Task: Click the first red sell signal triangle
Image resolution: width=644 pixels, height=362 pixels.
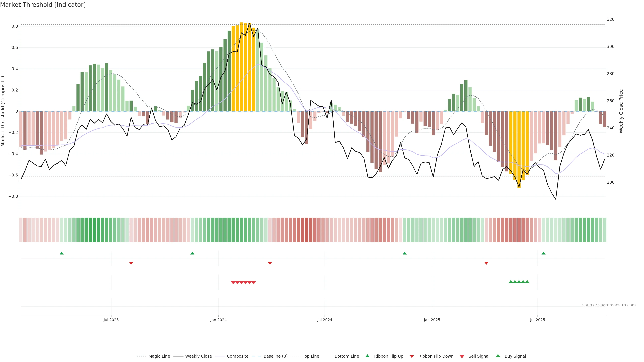Action: pos(233,283)
